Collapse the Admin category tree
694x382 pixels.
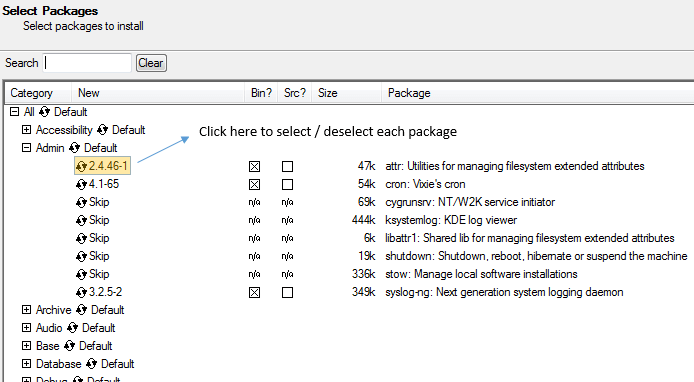[27, 147]
